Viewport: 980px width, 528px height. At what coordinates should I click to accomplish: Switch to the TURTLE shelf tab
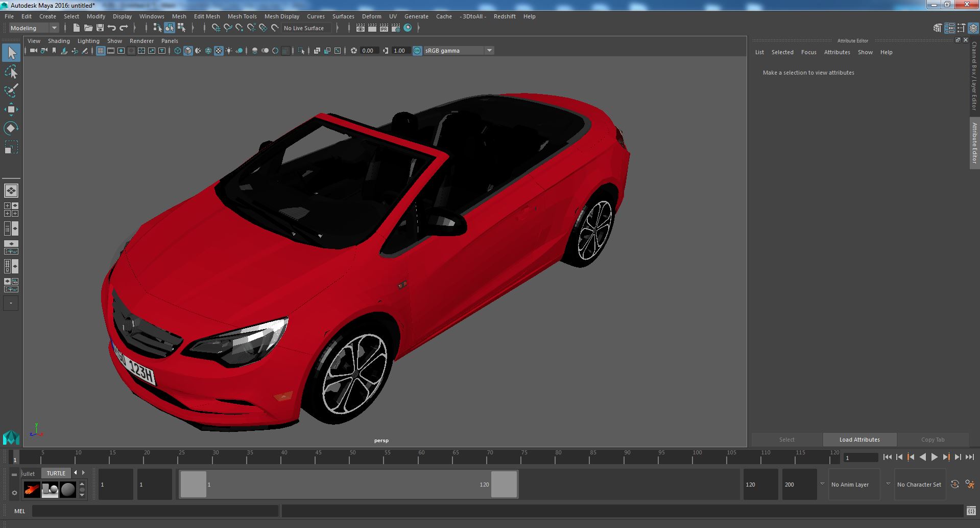click(56, 473)
